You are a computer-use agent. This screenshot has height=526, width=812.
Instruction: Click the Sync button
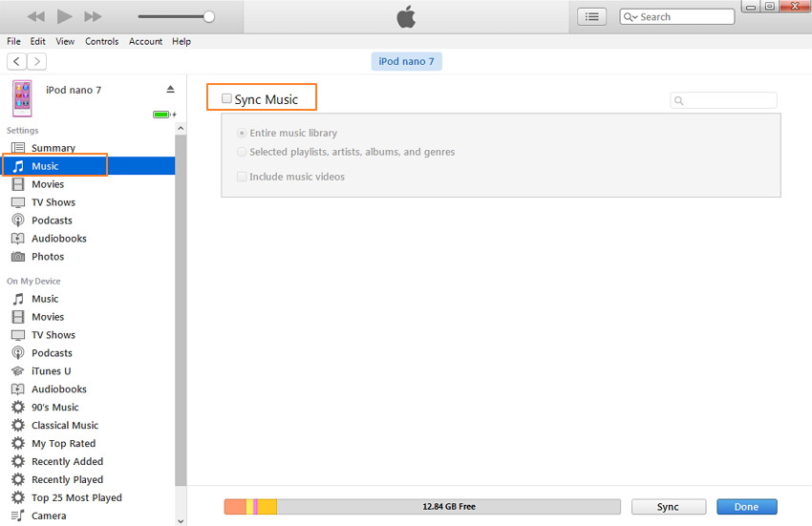668,507
